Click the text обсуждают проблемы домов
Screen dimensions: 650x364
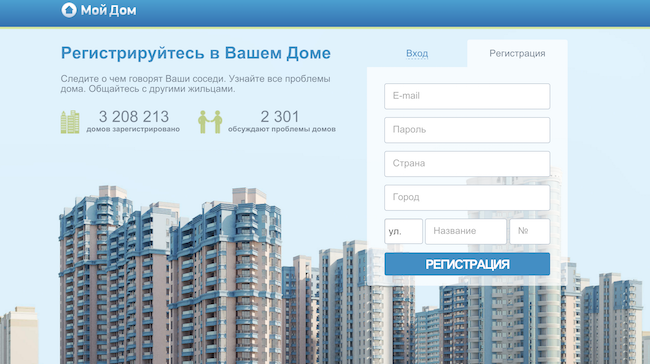coord(282,129)
